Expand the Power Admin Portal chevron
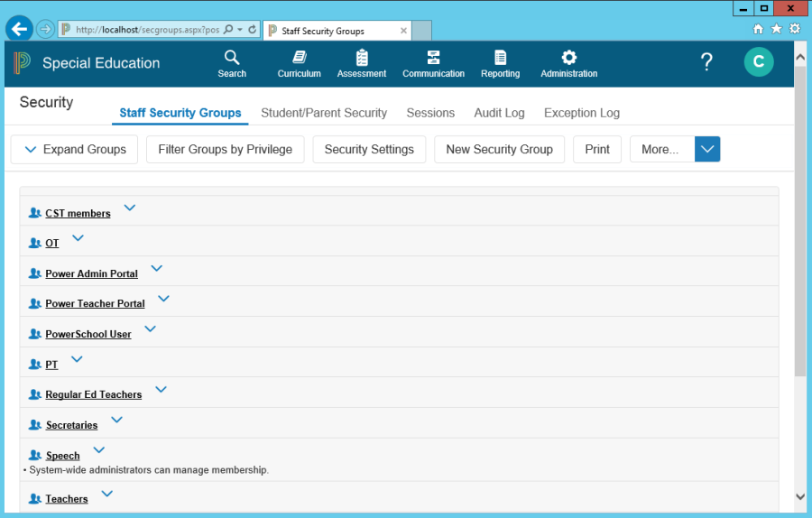The height and width of the screenshot is (518, 812). tap(157, 268)
